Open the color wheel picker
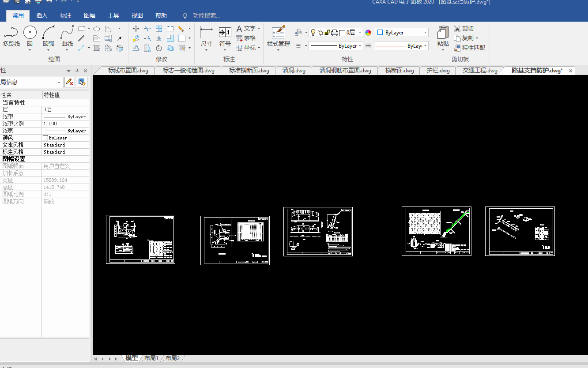588x368 pixels. 368,33
